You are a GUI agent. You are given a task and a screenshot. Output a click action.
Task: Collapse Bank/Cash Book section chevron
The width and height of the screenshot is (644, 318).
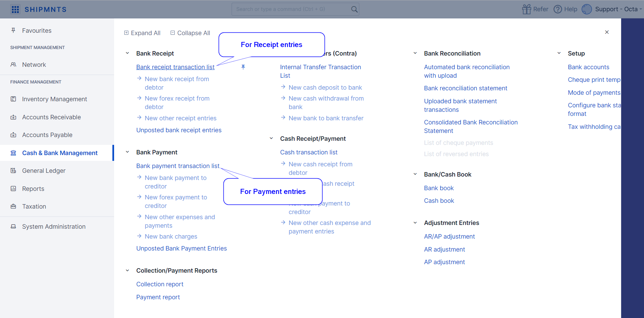(415, 174)
